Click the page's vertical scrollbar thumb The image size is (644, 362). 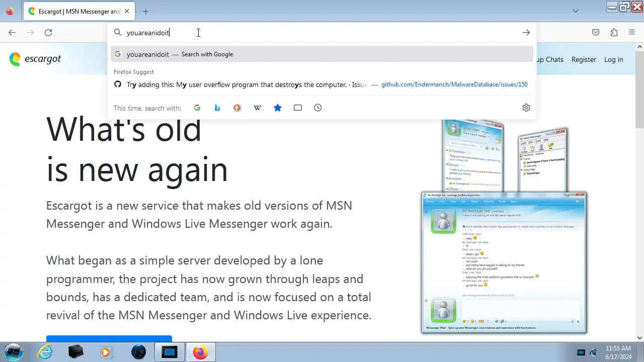coord(640,89)
